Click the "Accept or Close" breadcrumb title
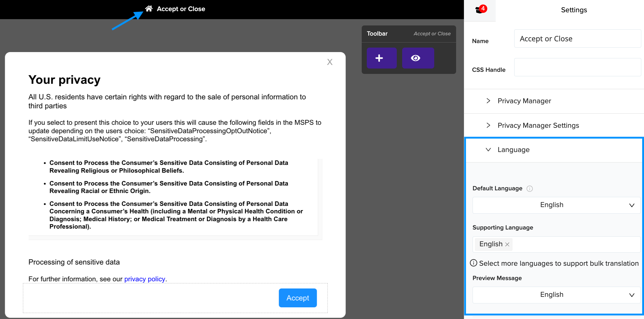The height and width of the screenshot is (319, 644). tap(181, 9)
